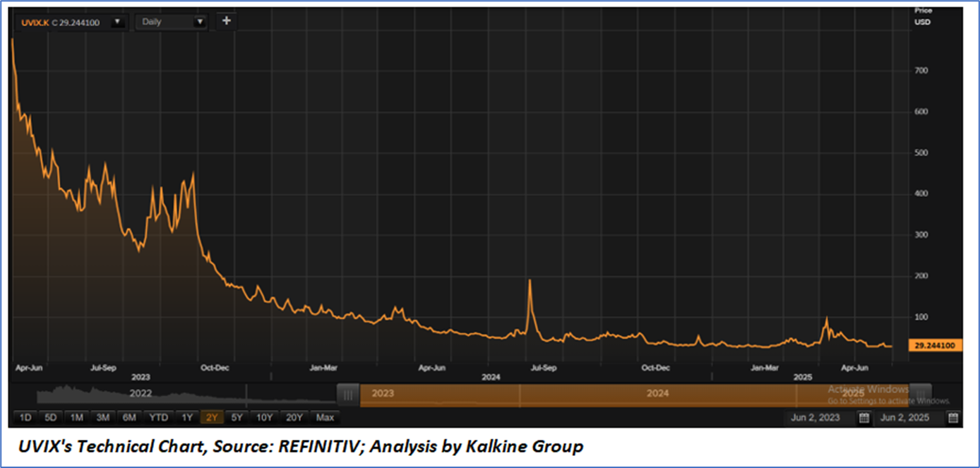
Task: Grab the left handle of the range slider
Action: (347, 395)
